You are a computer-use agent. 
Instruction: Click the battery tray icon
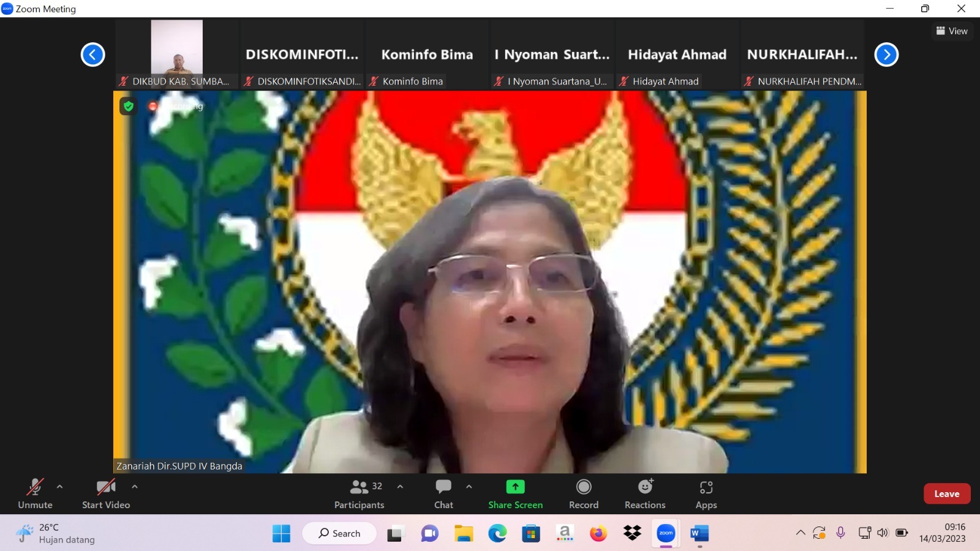coord(902,533)
